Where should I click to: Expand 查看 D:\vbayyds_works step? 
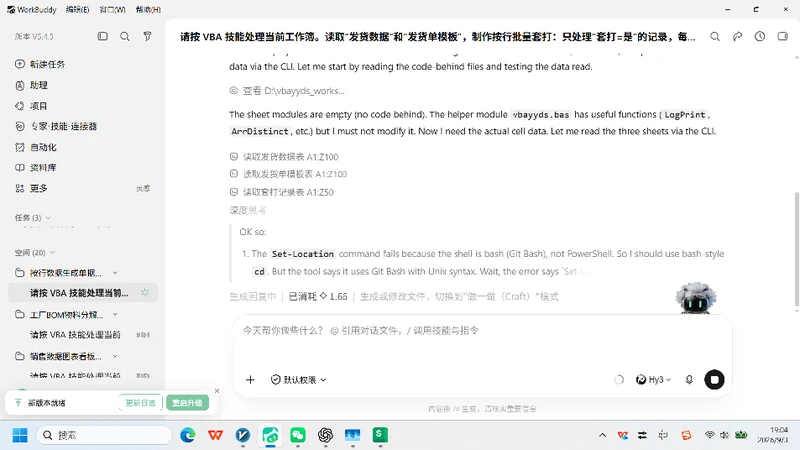pyautogui.click(x=287, y=91)
